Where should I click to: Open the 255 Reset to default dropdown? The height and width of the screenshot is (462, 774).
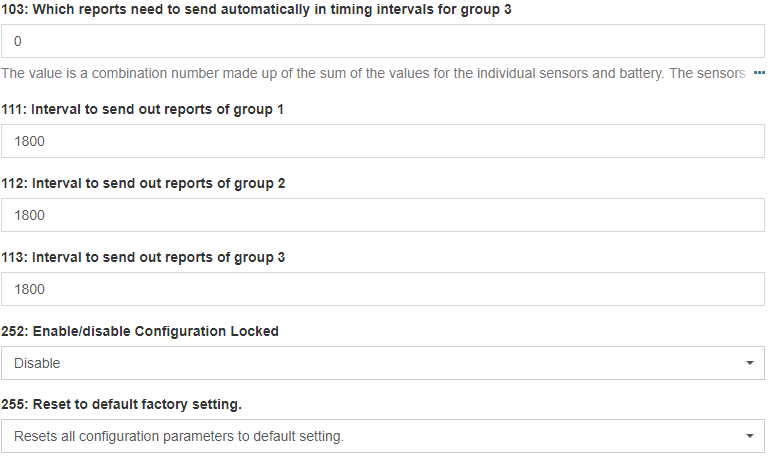383,436
